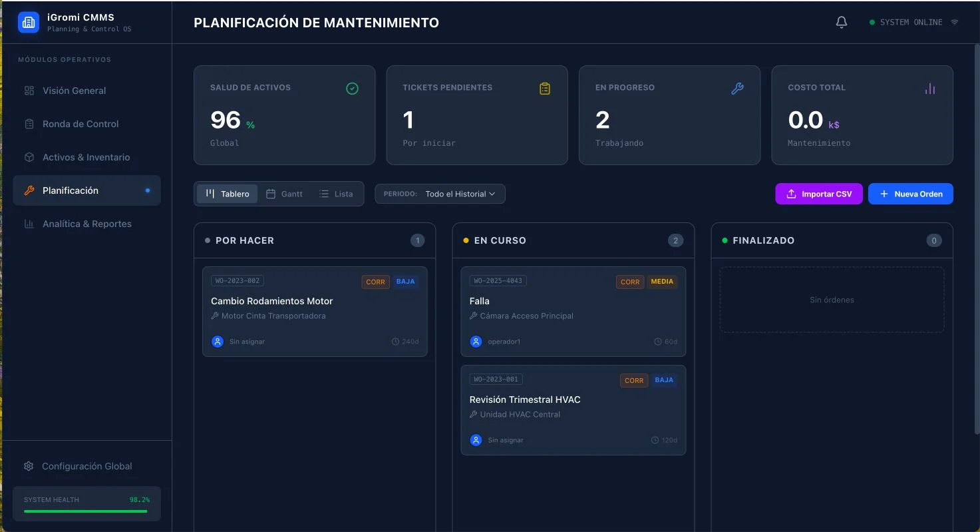Click the System Health progress bar
Viewport: 980px width, 532px height.
tap(85, 511)
